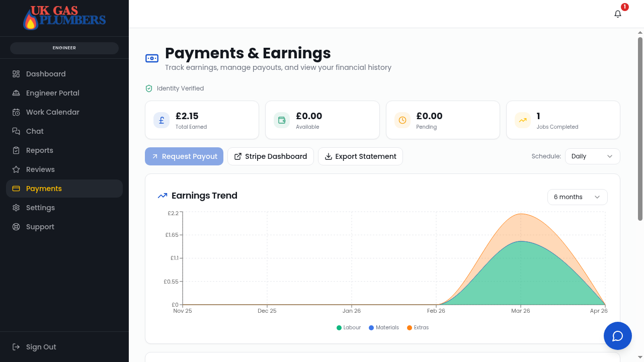The image size is (644, 362).
Task: Go to Dashboard in sidebar
Action: (64, 74)
